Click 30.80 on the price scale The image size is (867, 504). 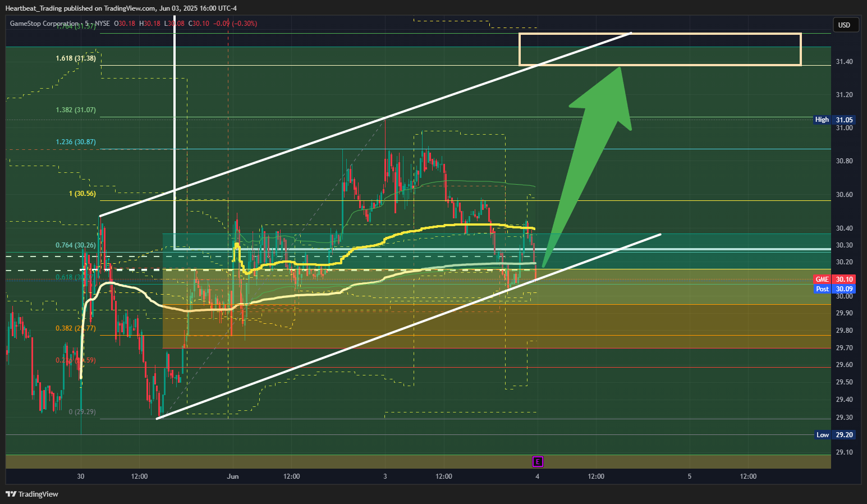tap(844, 161)
